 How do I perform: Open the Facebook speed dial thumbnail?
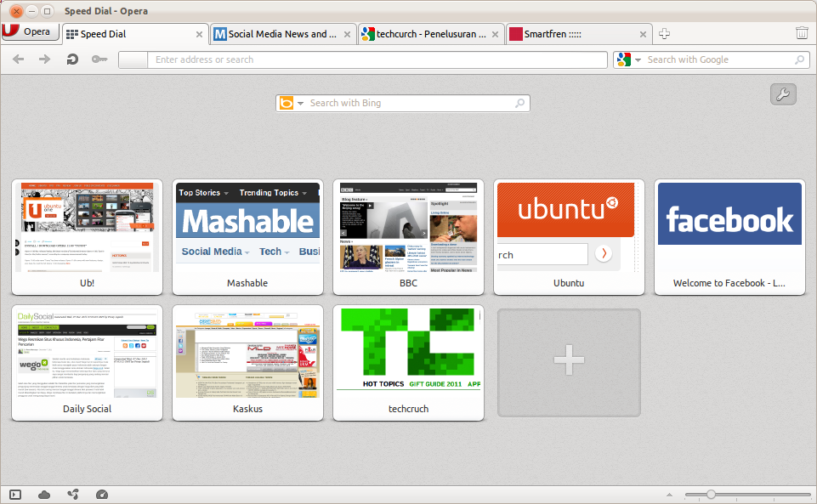click(x=729, y=237)
